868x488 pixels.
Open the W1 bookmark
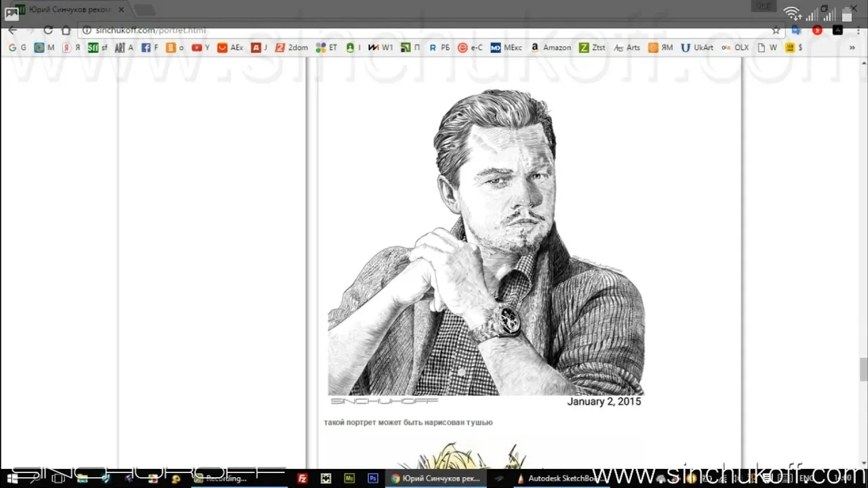tap(381, 47)
